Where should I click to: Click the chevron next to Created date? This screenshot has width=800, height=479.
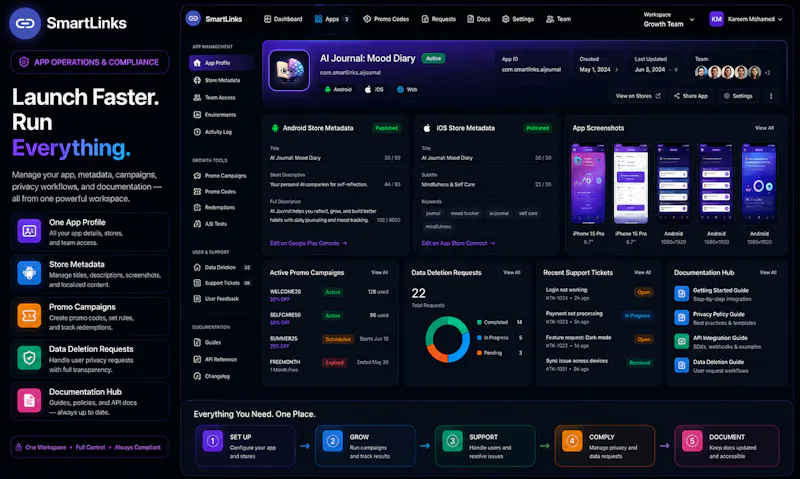coord(617,69)
